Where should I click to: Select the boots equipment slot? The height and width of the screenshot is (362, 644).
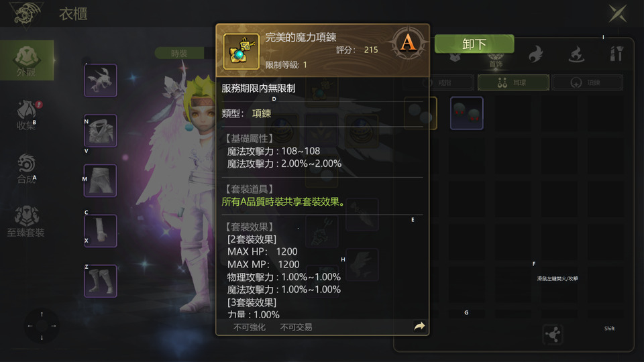click(101, 281)
